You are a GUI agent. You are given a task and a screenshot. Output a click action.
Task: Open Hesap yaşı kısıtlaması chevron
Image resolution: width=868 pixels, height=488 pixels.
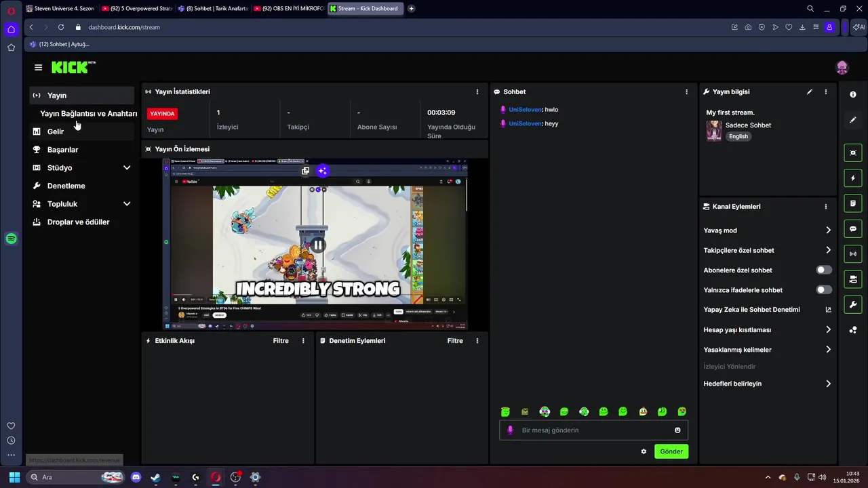point(828,329)
